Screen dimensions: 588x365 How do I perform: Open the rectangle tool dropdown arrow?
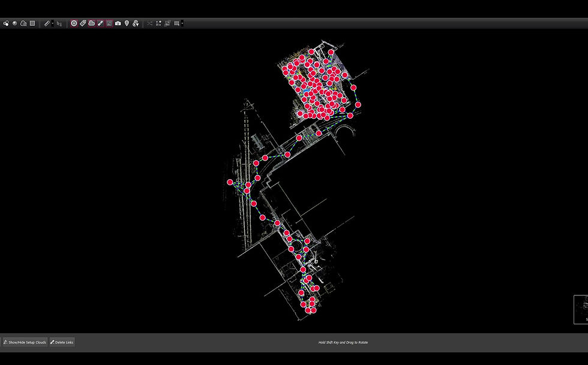[182, 23]
